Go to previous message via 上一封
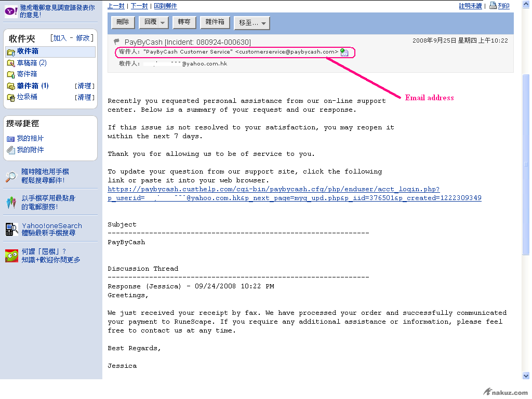The height and width of the screenshot is (399, 532). (116, 6)
